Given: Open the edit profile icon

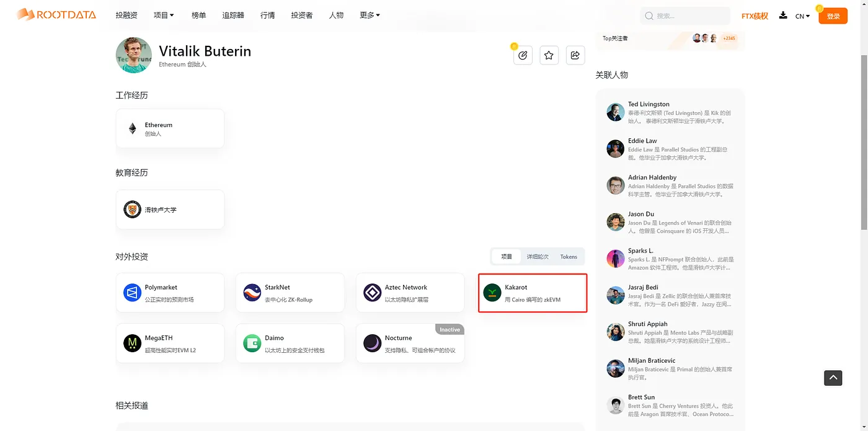Looking at the screenshot, I should (523, 55).
